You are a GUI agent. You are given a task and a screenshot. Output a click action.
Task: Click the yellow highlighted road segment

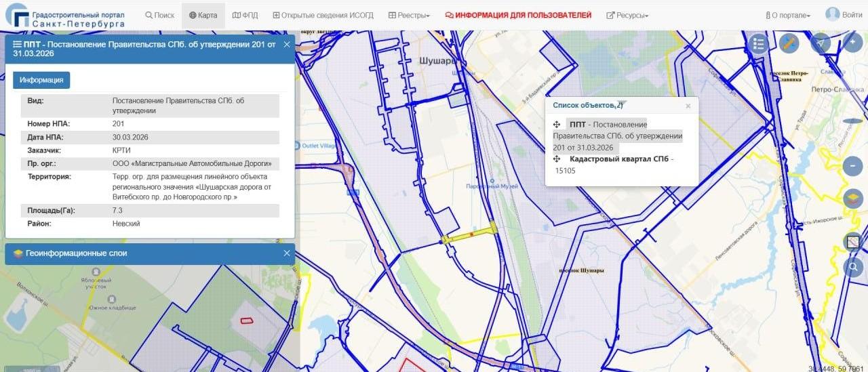click(469, 234)
